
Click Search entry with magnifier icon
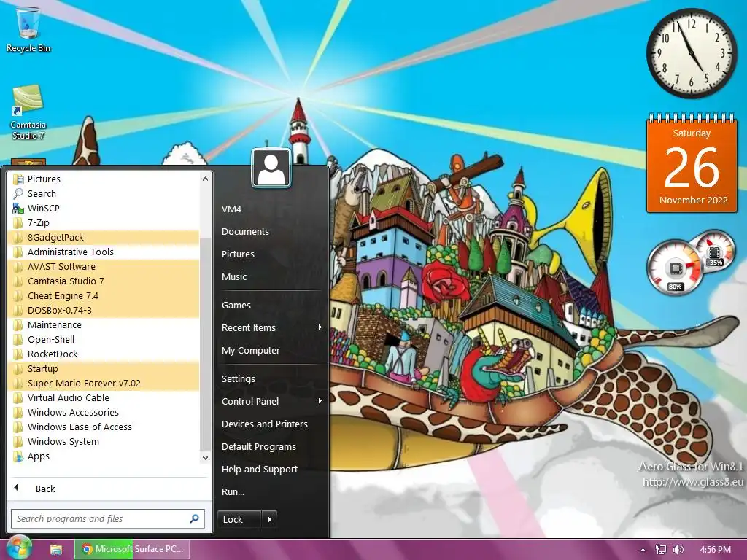[x=104, y=193]
